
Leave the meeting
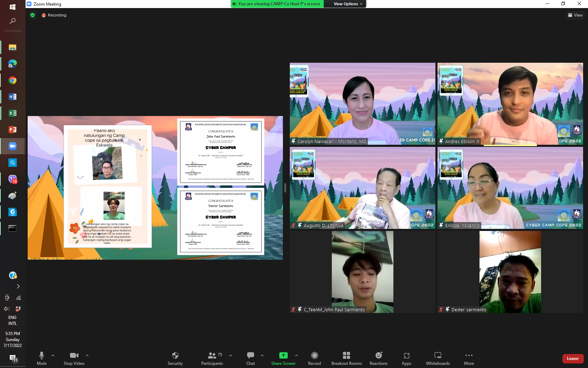[x=573, y=359]
